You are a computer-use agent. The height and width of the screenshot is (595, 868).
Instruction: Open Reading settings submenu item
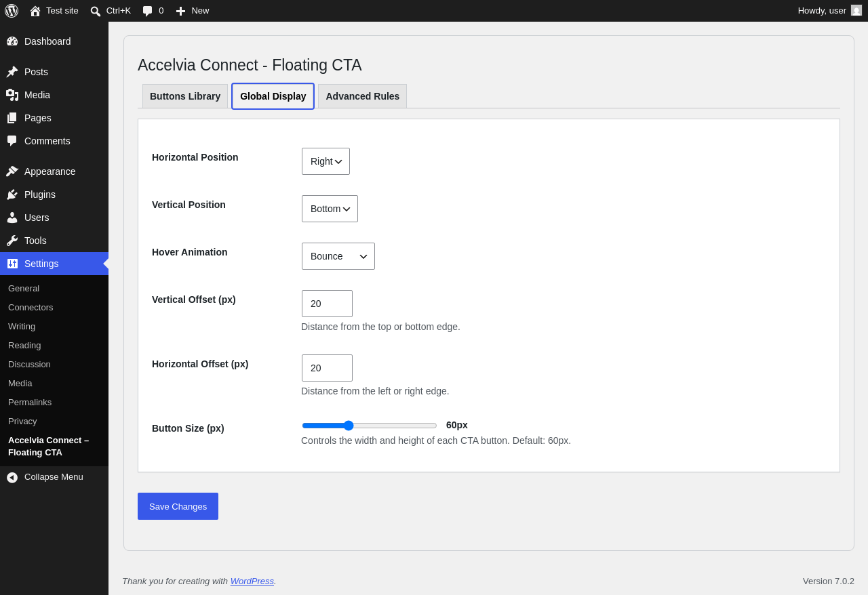click(x=24, y=346)
